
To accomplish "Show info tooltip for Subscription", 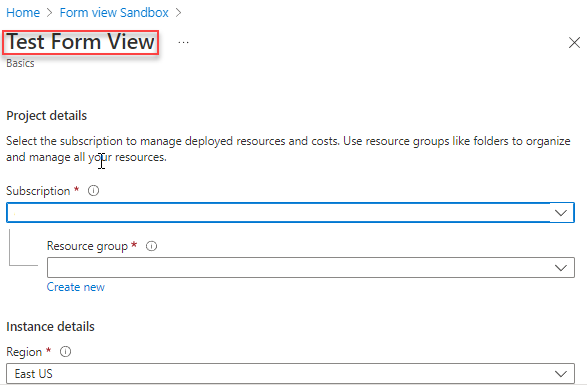I will [93, 191].
